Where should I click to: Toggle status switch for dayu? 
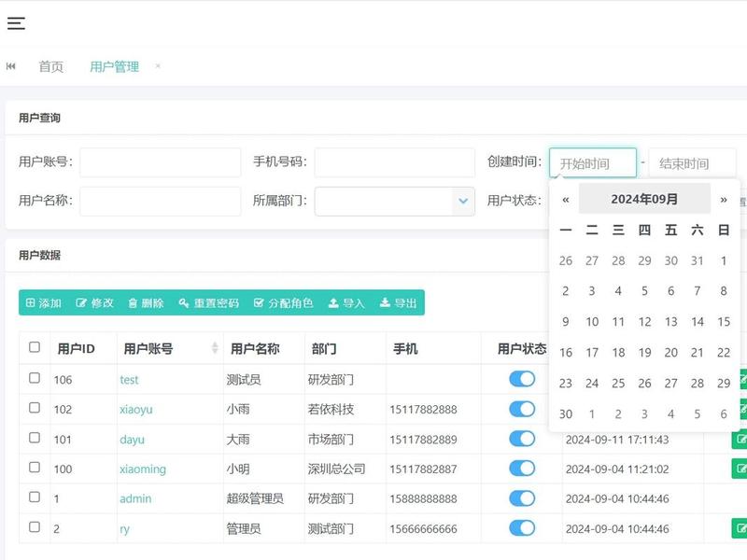tap(522, 439)
